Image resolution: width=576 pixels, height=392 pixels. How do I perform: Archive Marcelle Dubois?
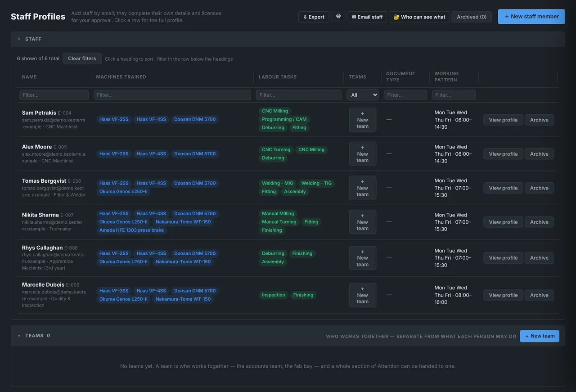[x=539, y=295]
